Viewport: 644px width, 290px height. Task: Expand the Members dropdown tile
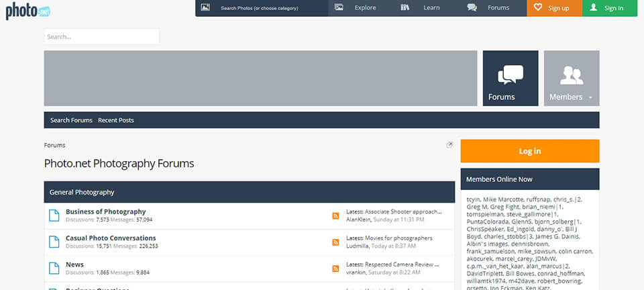(571, 79)
